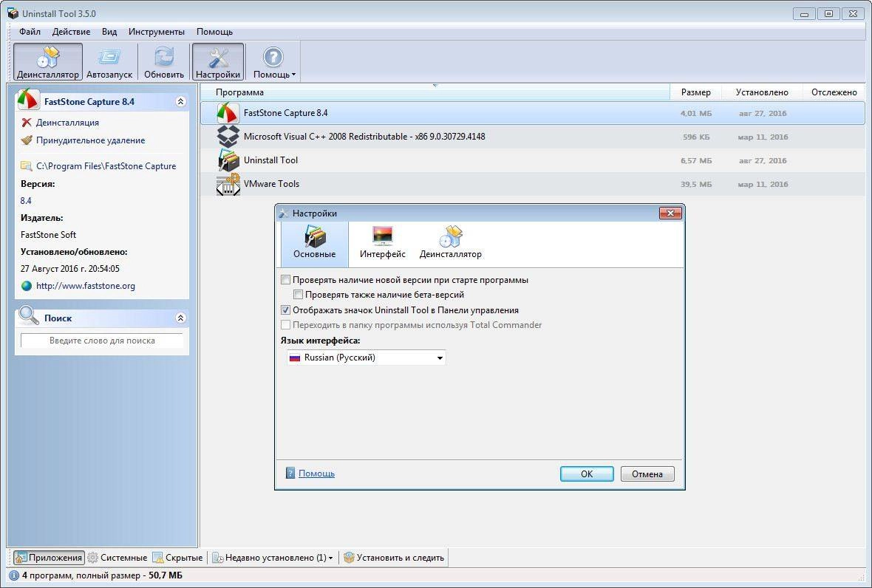The image size is (872, 588).
Task: Click folder icon next to C:\Program Files path
Action: 26,165
